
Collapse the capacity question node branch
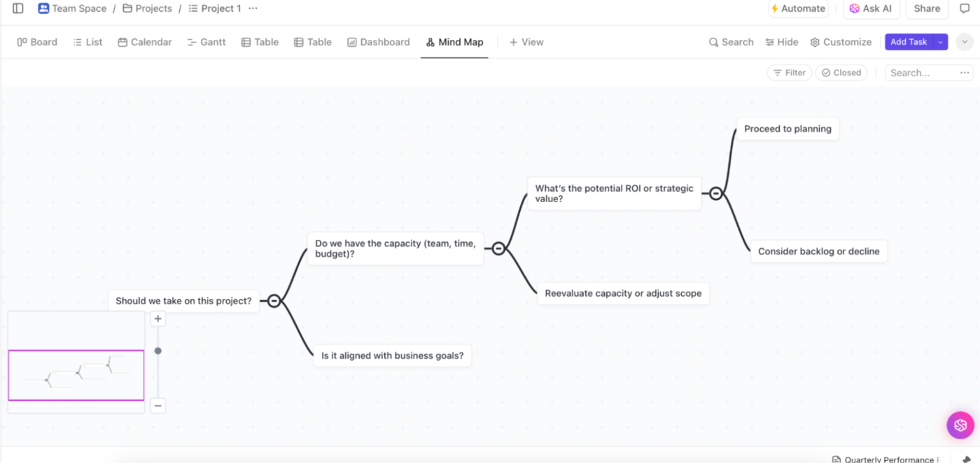pyautogui.click(x=498, y=248)
